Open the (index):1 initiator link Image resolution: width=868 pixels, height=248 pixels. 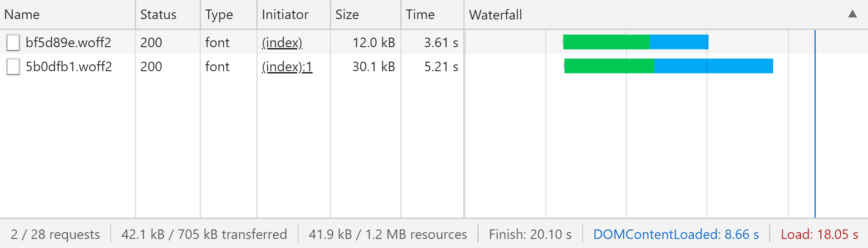[287, 67]
